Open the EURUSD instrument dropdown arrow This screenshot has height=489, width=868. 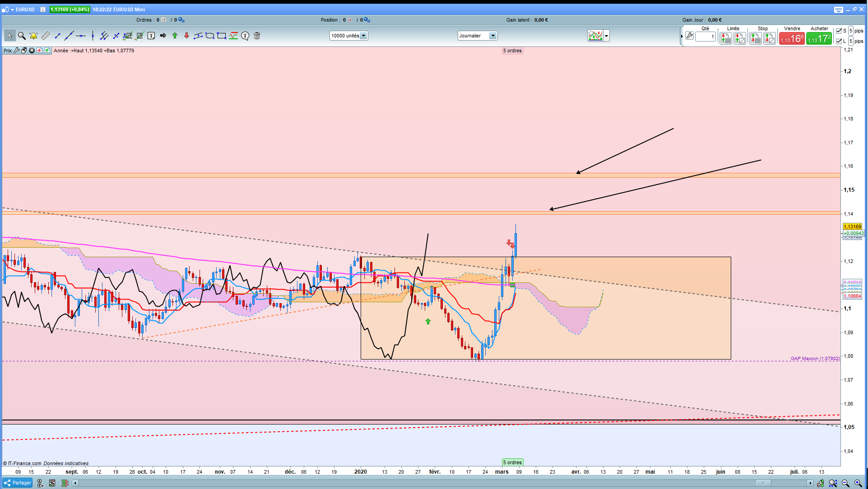13,9
